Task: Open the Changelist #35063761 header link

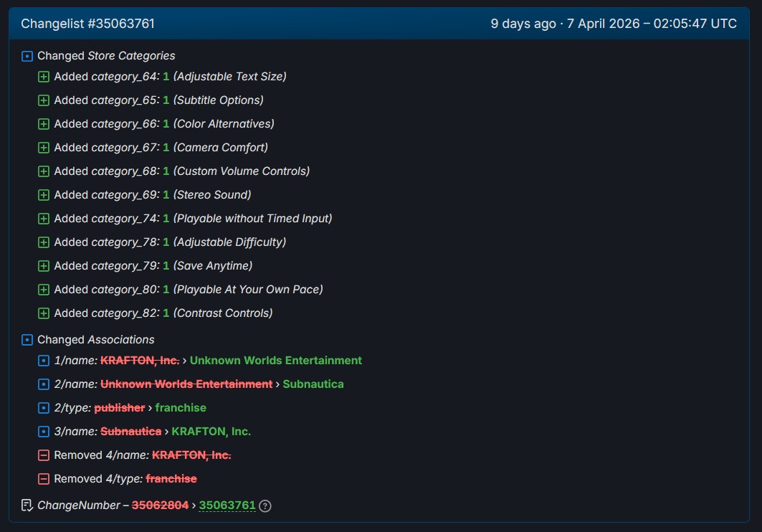Action: pyautogui.click(x=87, y=24)
